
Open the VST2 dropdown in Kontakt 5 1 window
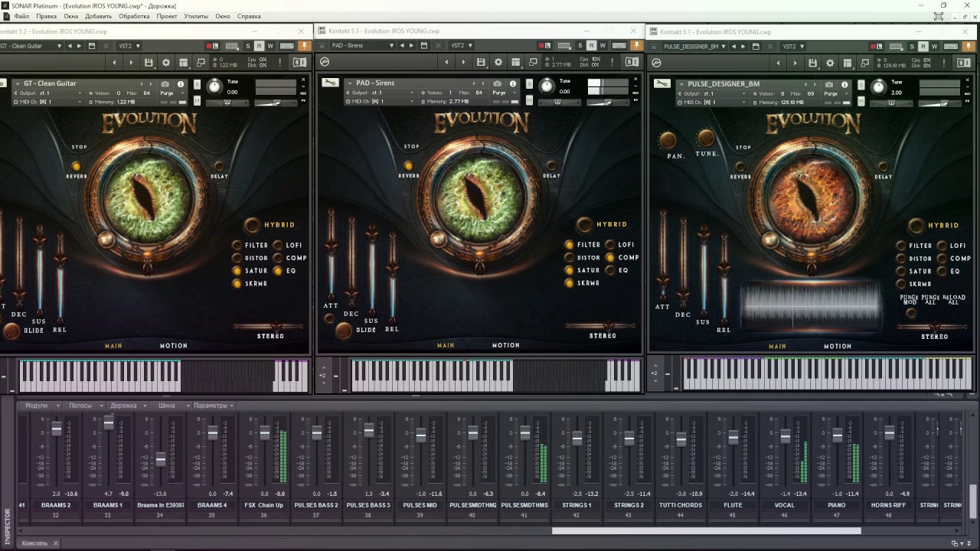click(793, 46)
